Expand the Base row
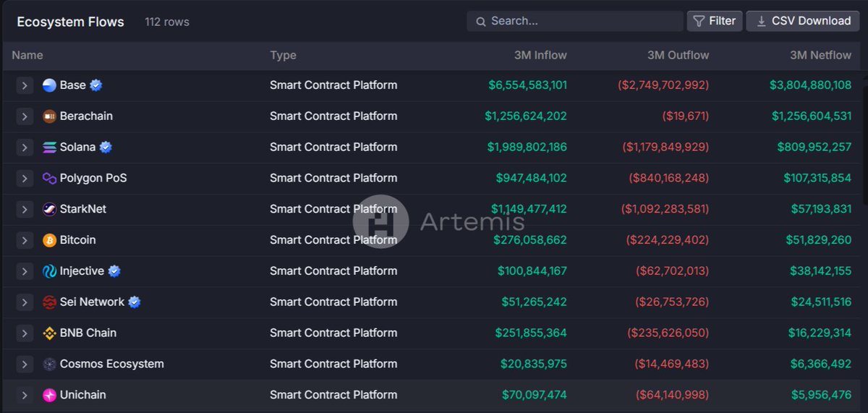Image resolution: width=868 pixels, height=413 pixels. 25,85
